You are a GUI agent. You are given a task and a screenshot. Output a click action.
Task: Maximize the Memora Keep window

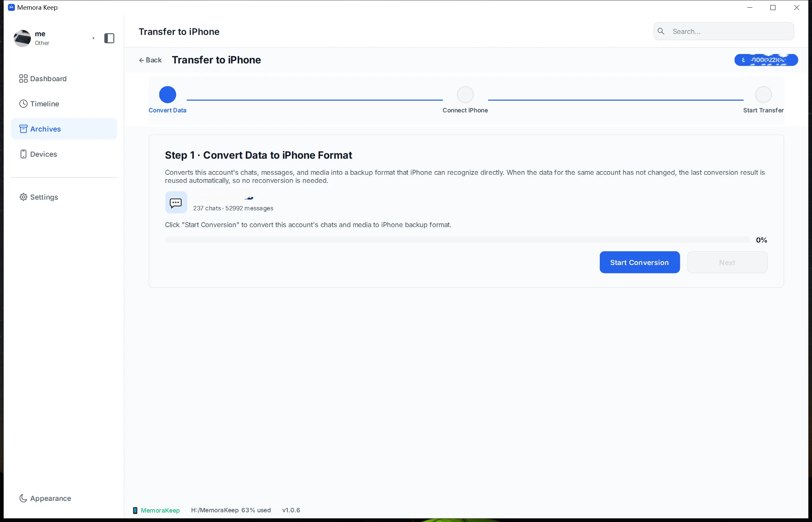click(773, 7)
